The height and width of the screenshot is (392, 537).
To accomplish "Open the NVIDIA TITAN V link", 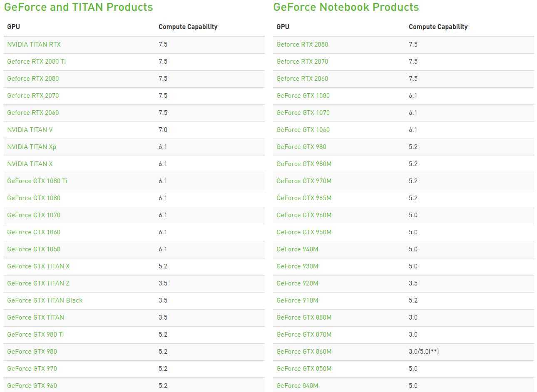I will [30, 130].
